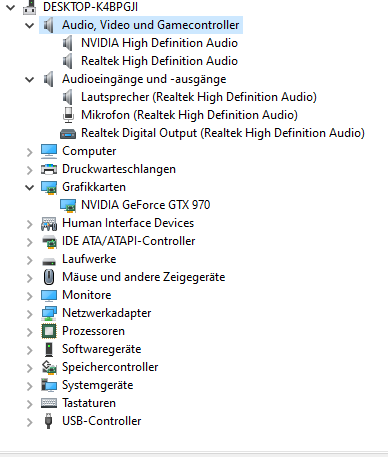The width and height of the screenshot is (388, 457).
Task: Collapse the DESKTOP-K4BPGJI root node
Action: point(11,7)
